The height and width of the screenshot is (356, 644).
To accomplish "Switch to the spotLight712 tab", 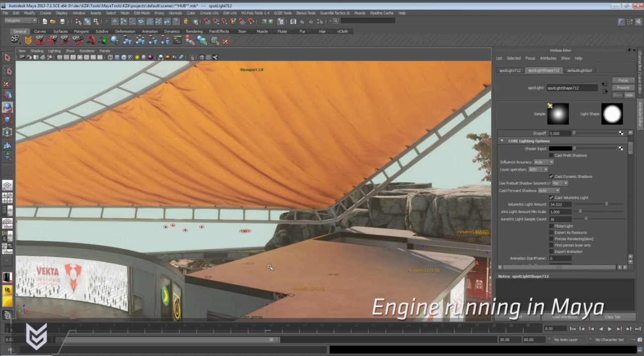I will click(x=510, y=70).
